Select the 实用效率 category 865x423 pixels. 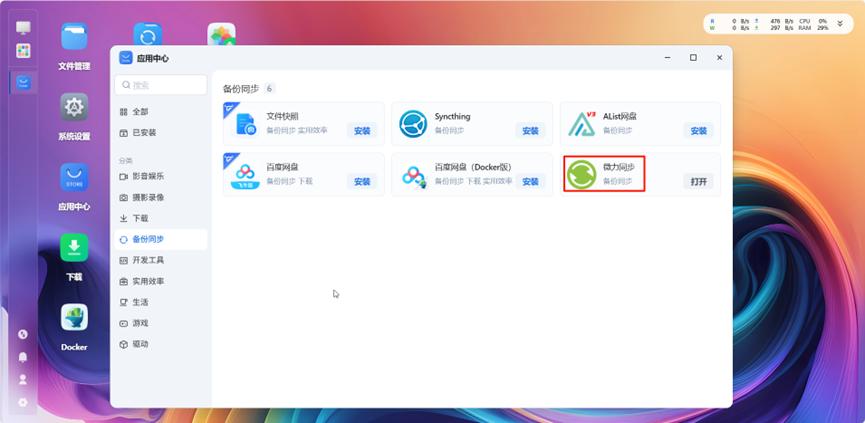coord(161,281)
